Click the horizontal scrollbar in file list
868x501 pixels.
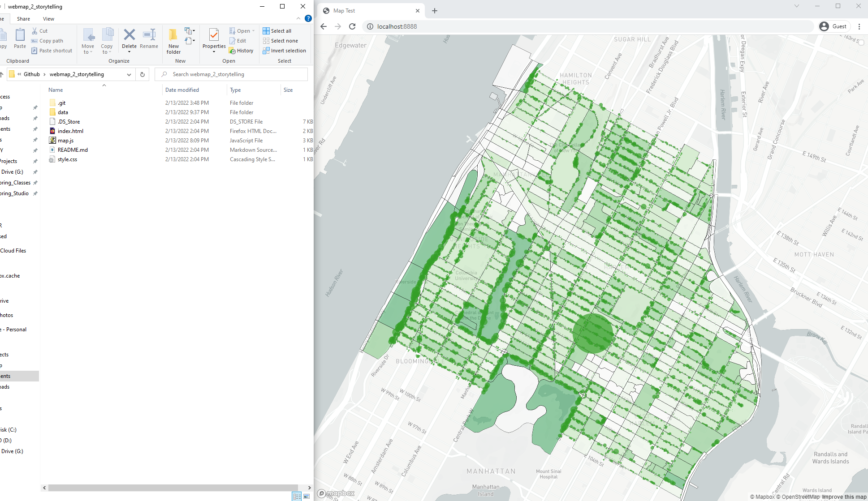point(173,488)
